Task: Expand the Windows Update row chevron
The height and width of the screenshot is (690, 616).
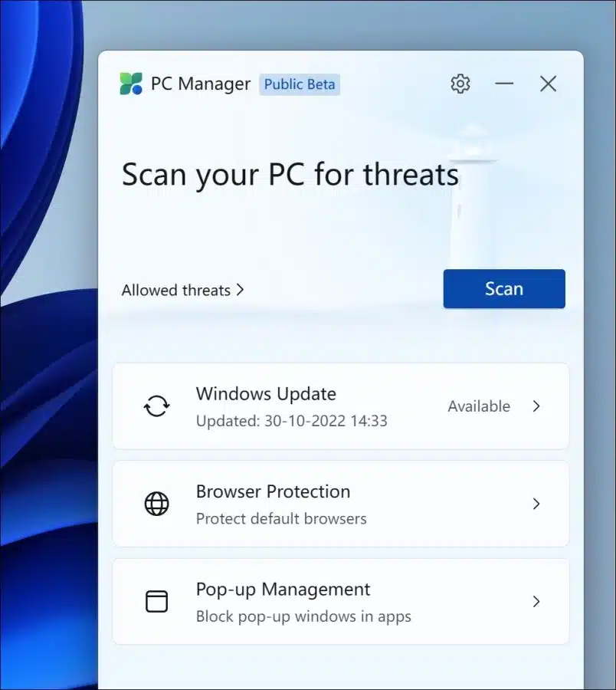Action: point(536,406)
